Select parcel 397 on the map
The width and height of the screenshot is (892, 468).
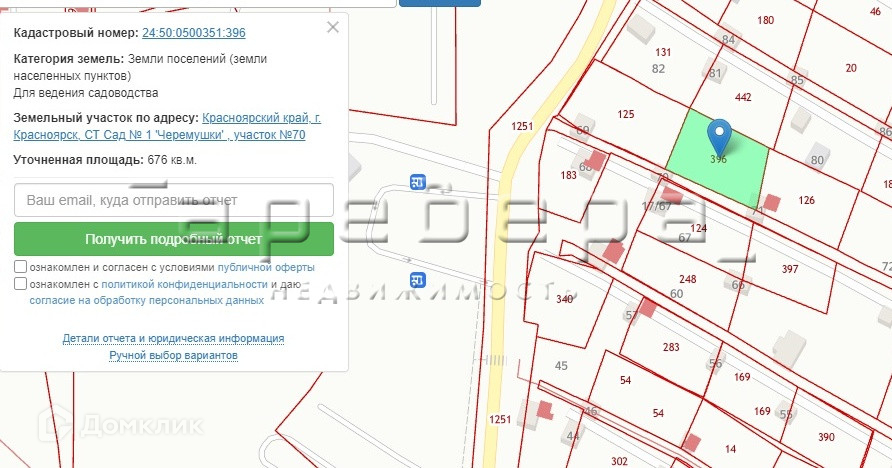(x=790, y=269)
